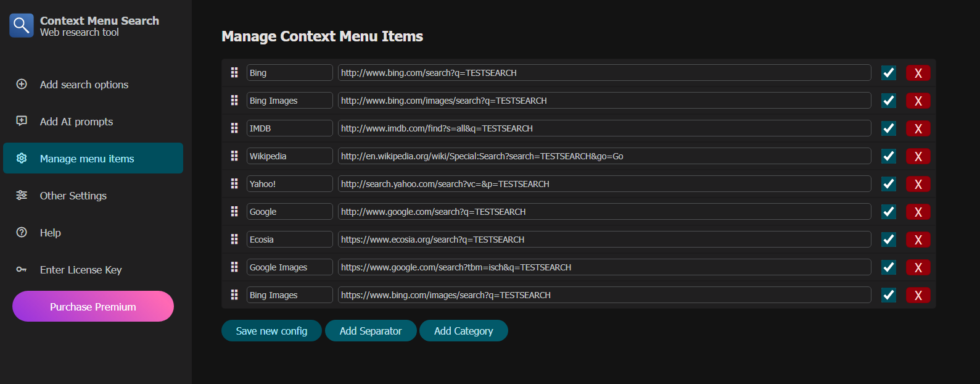This screenshot has height=384, width=980.
Task: Toggle the Google entry checkbox
Action: [x=889, y=212]
